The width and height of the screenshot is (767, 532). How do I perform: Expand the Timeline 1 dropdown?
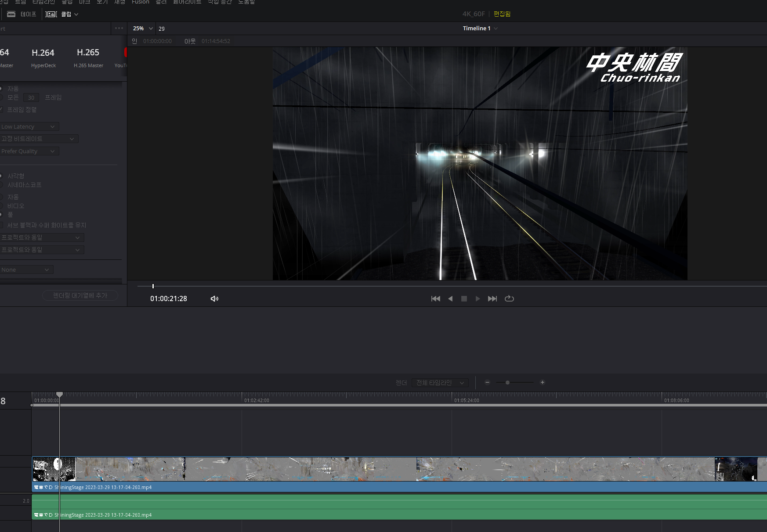(480, 28)
